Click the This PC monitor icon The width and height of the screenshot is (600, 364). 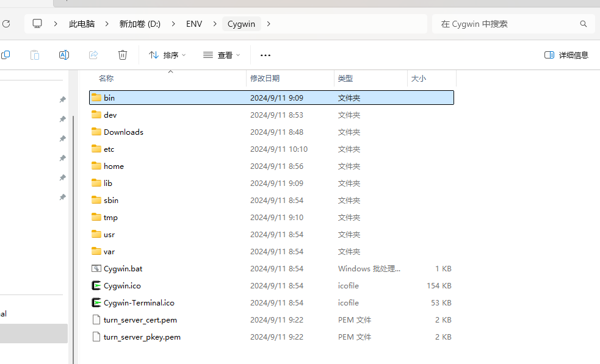37,24
